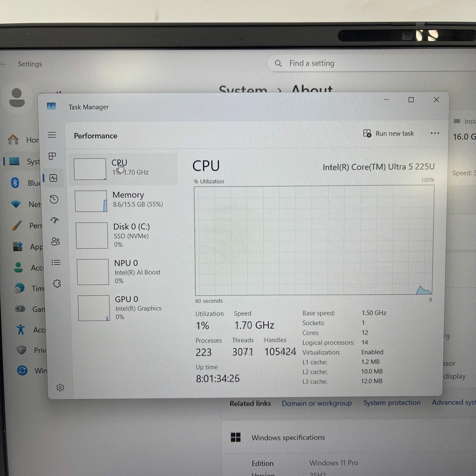This screenshot has width=476, height=476.
Task: Open Gaming icon in Settings sidebar
Action: click(x=20, y=309)
